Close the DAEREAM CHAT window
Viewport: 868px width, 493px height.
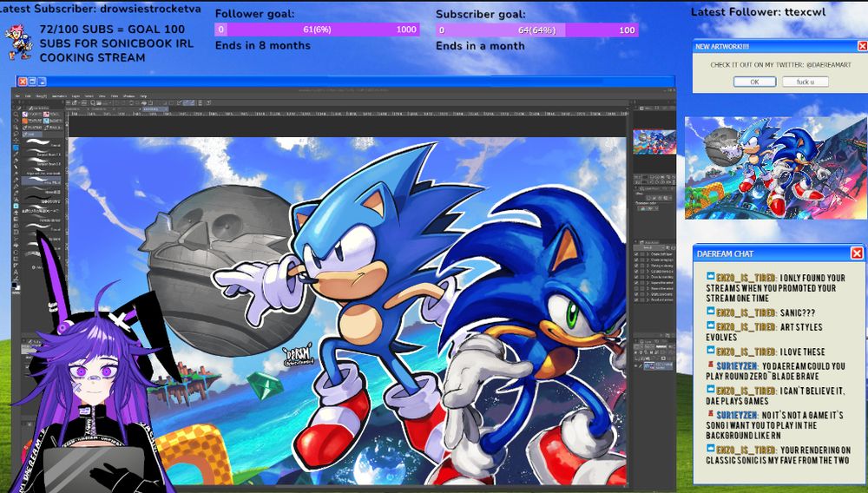coord(857,253)
